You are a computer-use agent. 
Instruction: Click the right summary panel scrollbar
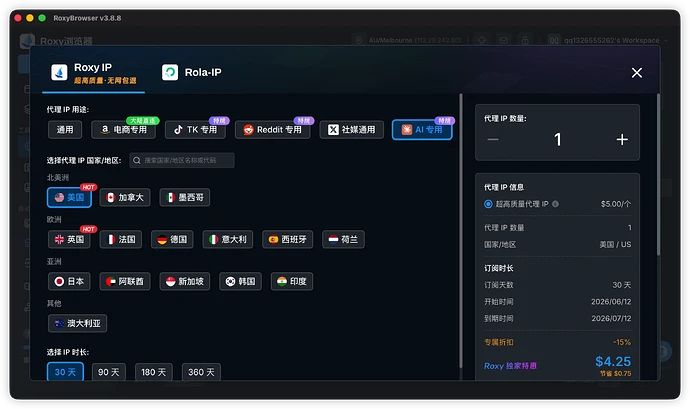[658, 174]
